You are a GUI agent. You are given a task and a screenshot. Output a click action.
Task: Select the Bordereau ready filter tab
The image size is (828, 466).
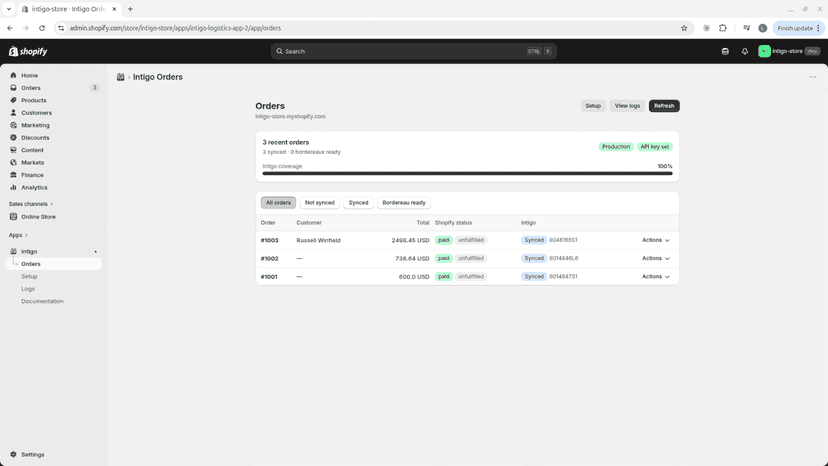403,203
